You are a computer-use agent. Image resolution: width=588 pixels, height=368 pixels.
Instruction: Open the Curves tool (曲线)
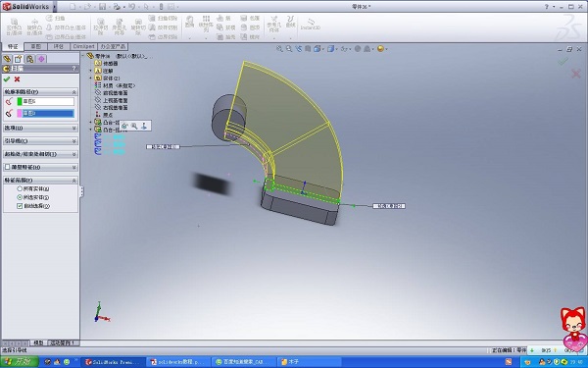pyautogui.click(x=290, y=22)
